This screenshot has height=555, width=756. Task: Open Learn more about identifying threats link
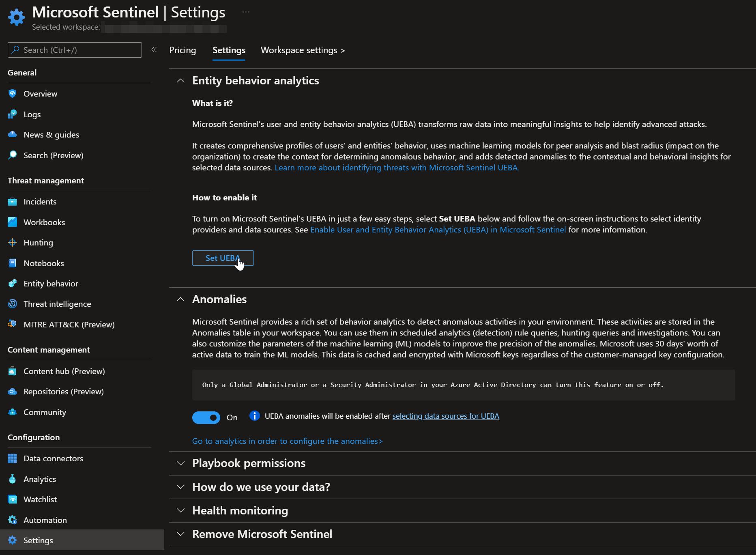[397, 168]
